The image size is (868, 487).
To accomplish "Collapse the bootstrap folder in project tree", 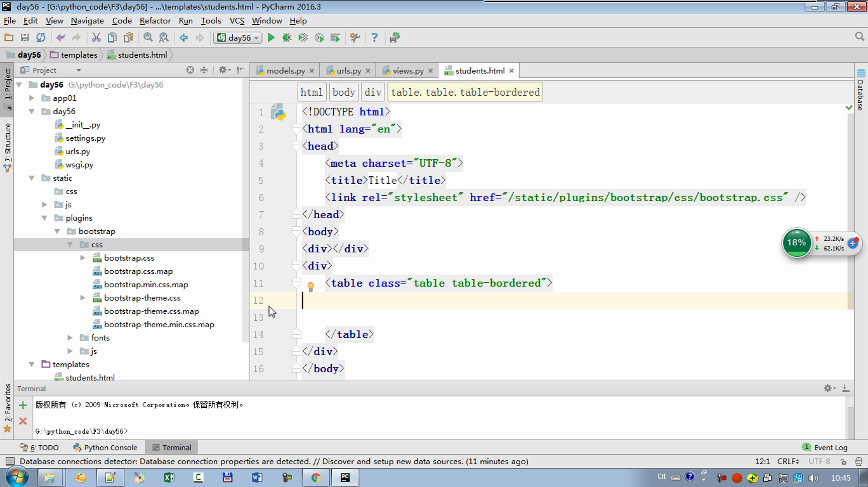I will (x=57, y=231).
